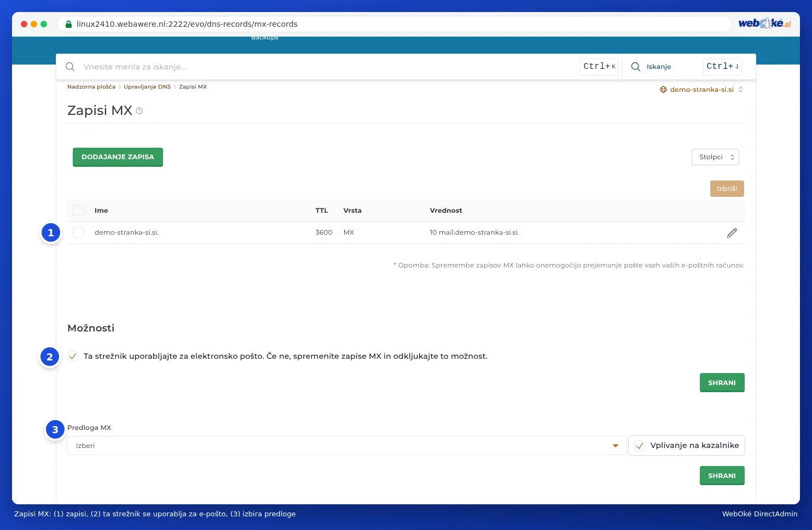The image size is (812, 530).
Task: Click the blue step 1 marker badge
Action: [51, 233]
